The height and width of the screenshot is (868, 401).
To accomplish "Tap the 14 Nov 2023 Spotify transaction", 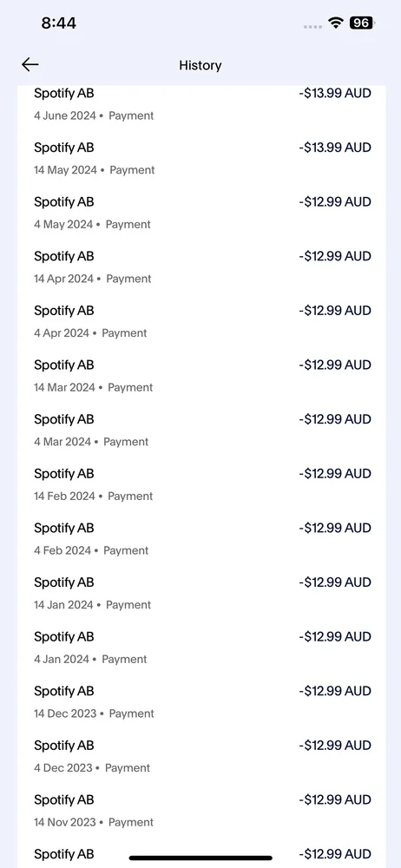I will pos(201,809).
